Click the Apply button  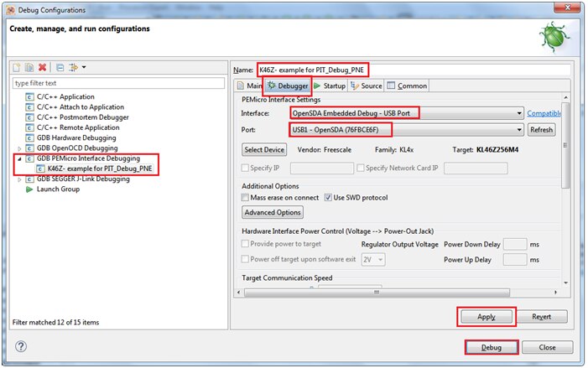click(487, 317)
